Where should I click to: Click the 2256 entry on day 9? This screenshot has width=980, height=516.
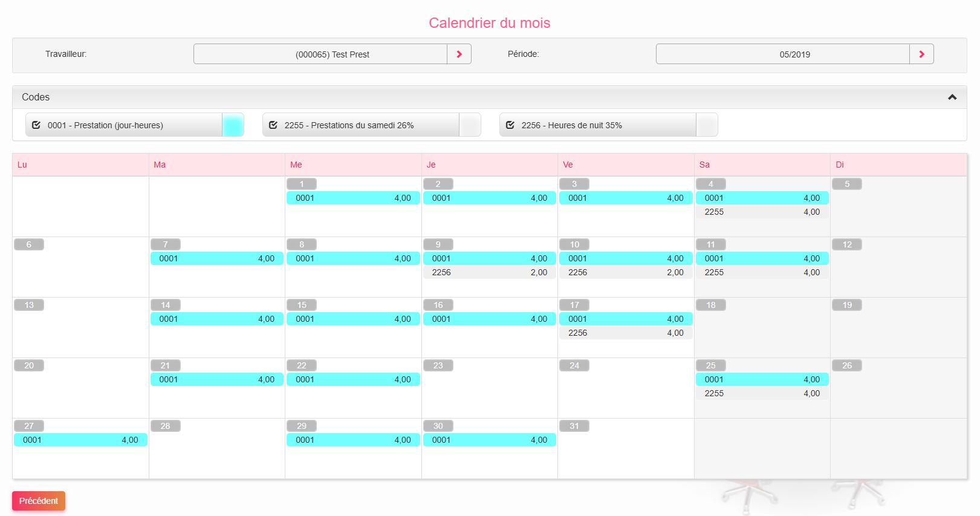pyautogui.click(x=489, y=272)
